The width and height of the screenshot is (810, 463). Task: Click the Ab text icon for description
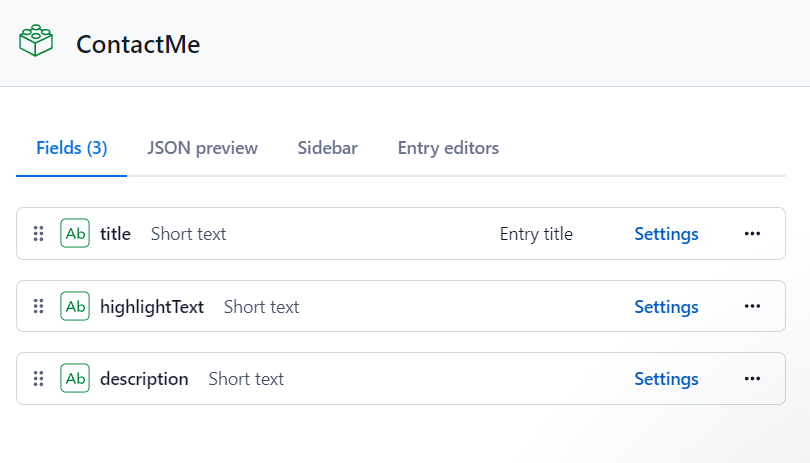point(75,378)
